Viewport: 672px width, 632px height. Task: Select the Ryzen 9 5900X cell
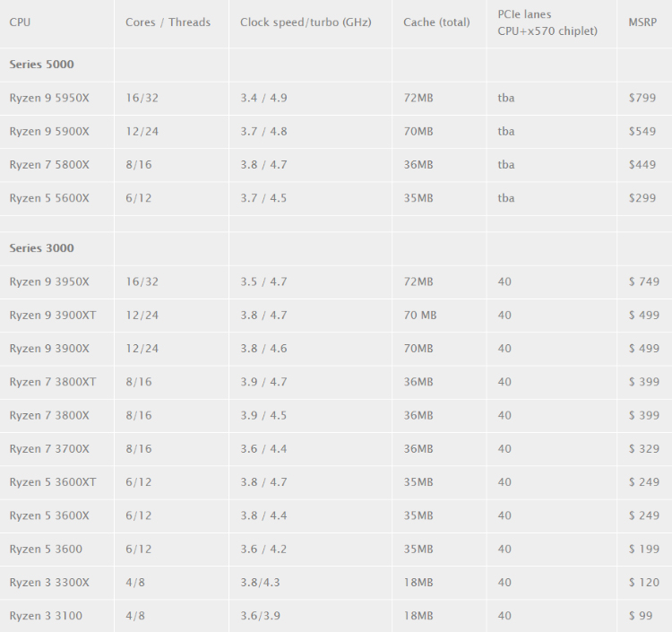[x=49, y=132]
